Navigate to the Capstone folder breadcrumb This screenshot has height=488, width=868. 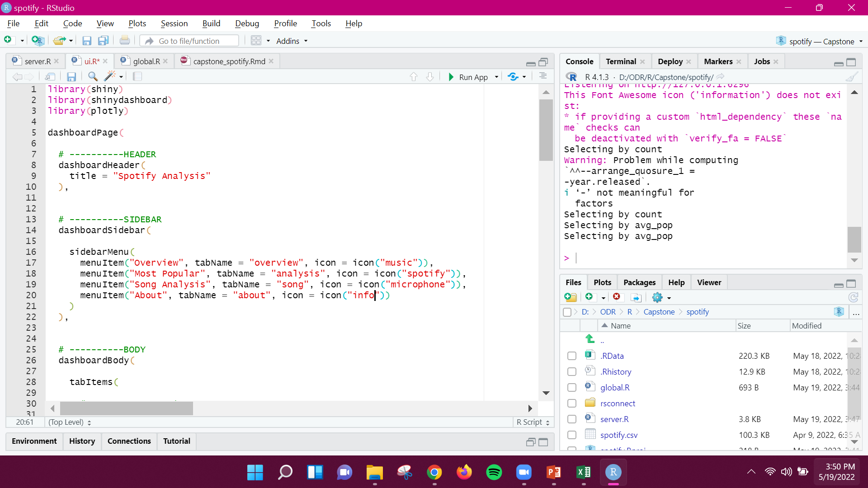click(659, 312)
